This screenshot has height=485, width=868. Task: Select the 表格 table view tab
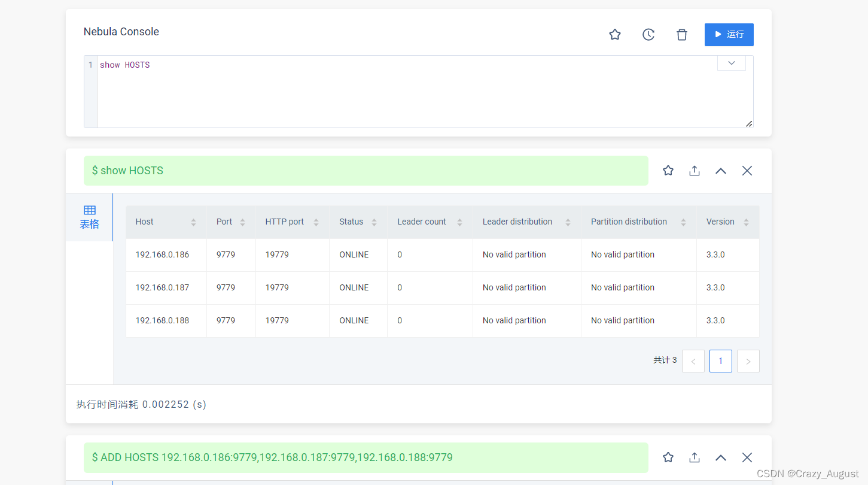coord(89,217)
